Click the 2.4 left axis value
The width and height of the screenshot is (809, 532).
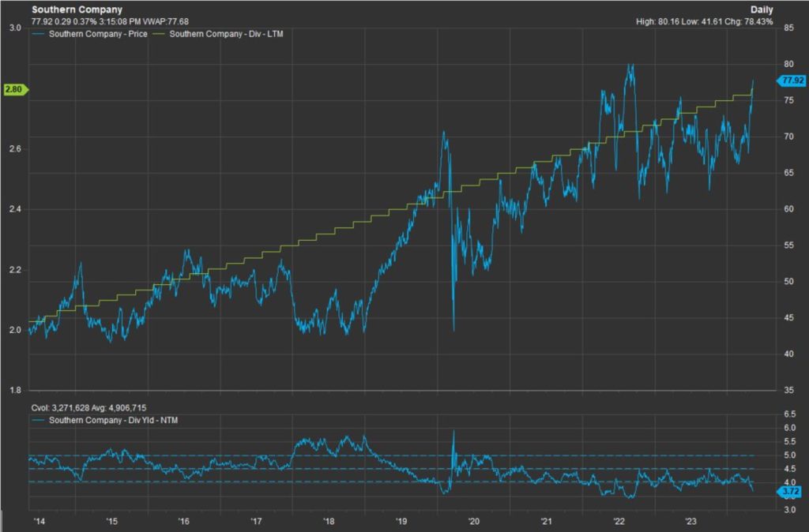click(x=16, y=209)
